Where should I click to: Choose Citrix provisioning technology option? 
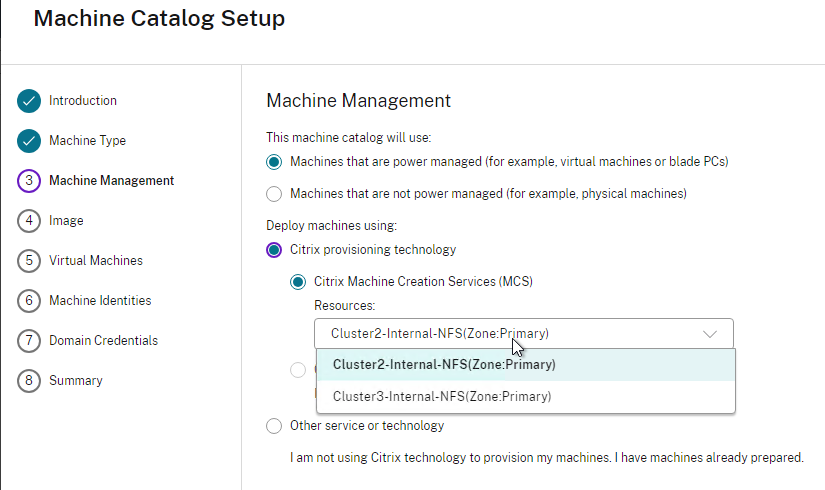274,250
